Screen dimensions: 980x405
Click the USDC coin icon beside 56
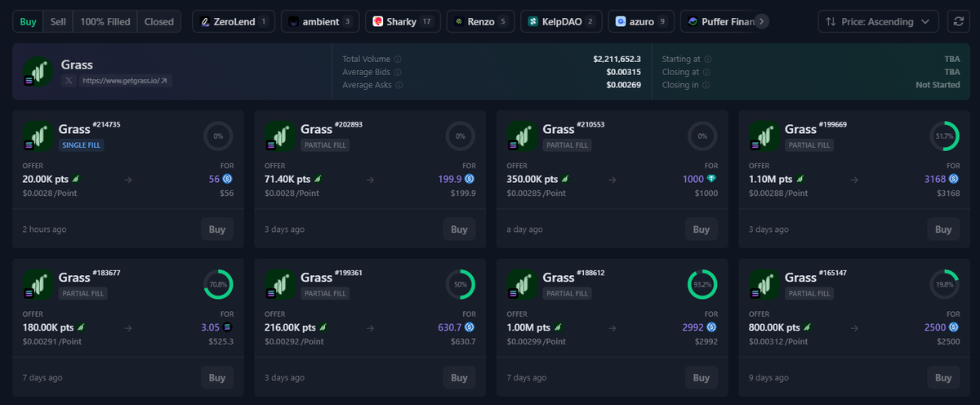[x=229, y=179]
